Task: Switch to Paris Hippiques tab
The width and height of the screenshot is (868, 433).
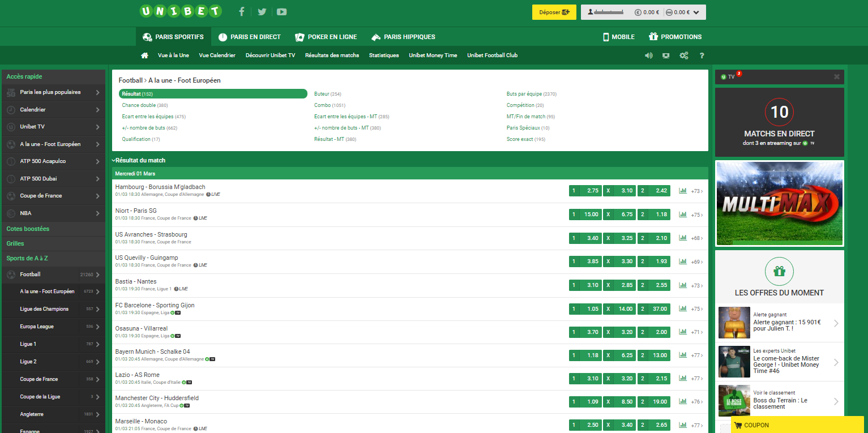Action: pos(403,37)
